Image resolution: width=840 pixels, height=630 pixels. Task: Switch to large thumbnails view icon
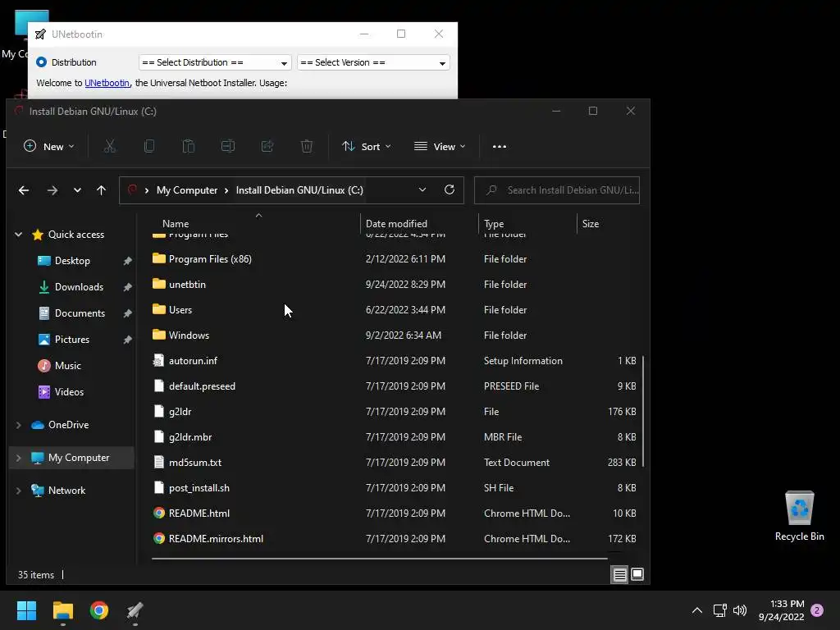[x=637, y=574]
